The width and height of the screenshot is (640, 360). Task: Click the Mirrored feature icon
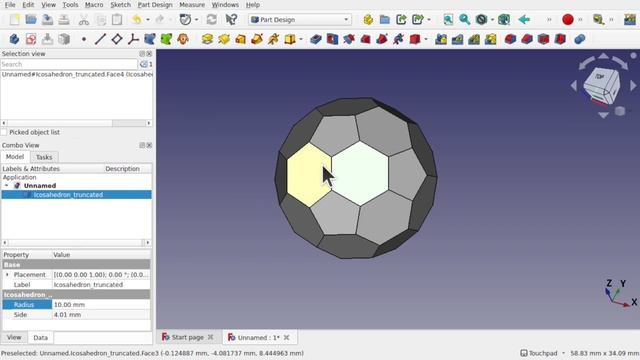[x=441, y=39]
